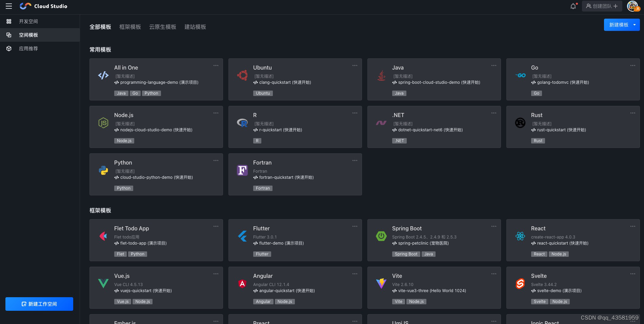Click the Vue CLI 4.5.13 description
The image size is (644, 324).
point(128,285)
